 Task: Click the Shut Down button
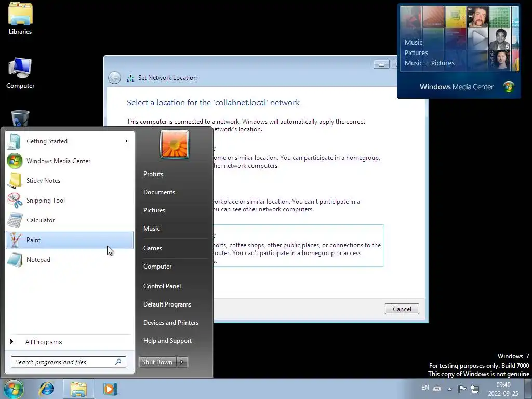pos(158,362)
